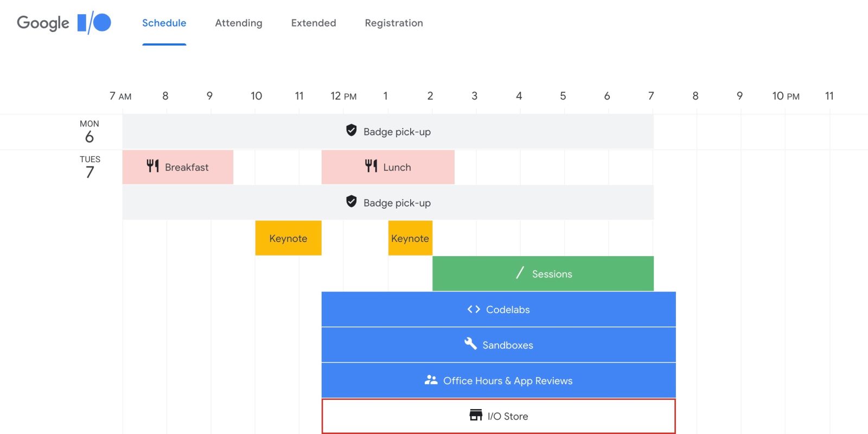
Task: Open the Attending tab
Action: [x=239, y=23]
